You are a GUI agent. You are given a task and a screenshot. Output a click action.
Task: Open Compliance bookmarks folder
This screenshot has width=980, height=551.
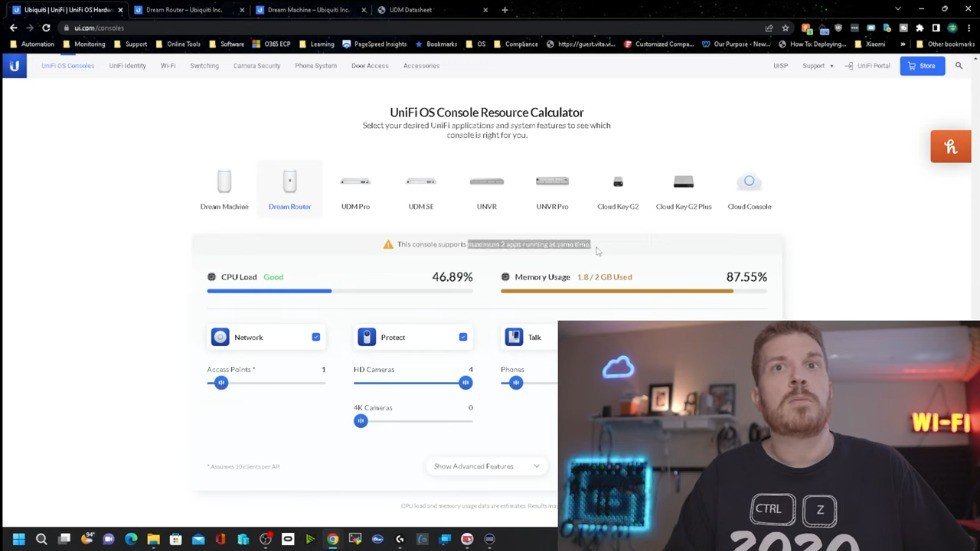(x=516, y=44)
